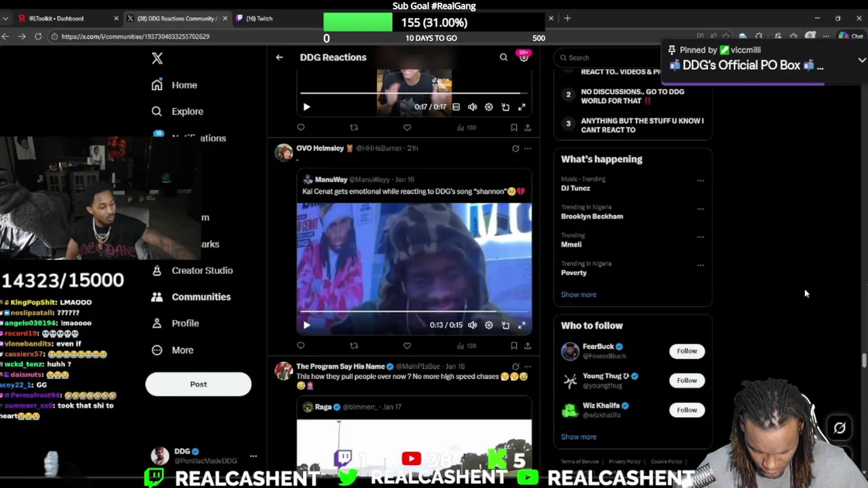Seek on the 0:17 video progress bar
The height and width of the screenshot is (488, 868).
click(414, 93)
